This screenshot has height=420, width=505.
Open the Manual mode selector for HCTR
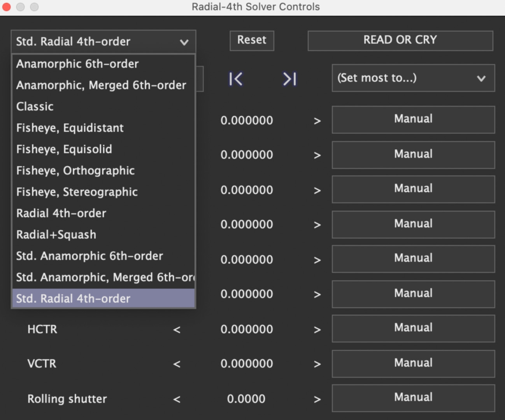pyautogui.click(x=413, y=328)
